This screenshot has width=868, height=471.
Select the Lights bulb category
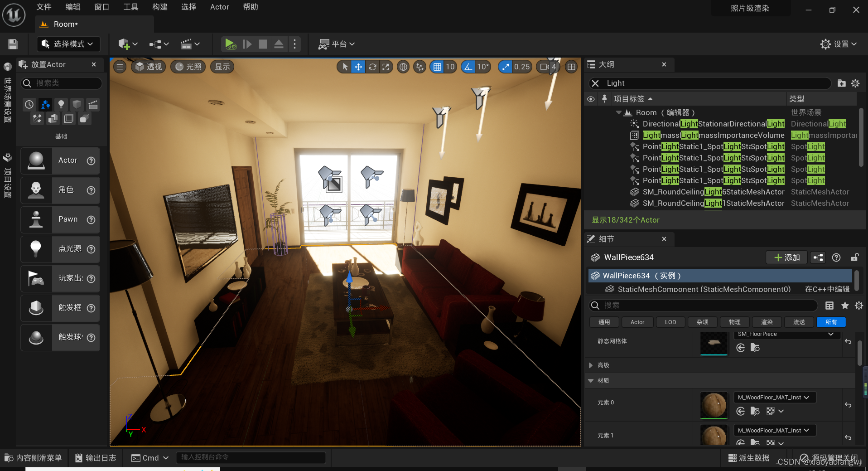(x=61, y=105)
